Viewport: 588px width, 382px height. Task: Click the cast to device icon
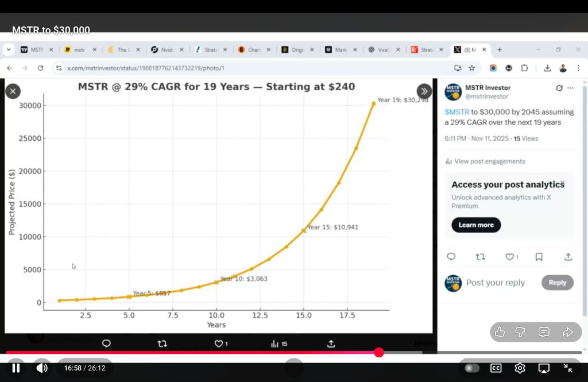tap(544, 368)
